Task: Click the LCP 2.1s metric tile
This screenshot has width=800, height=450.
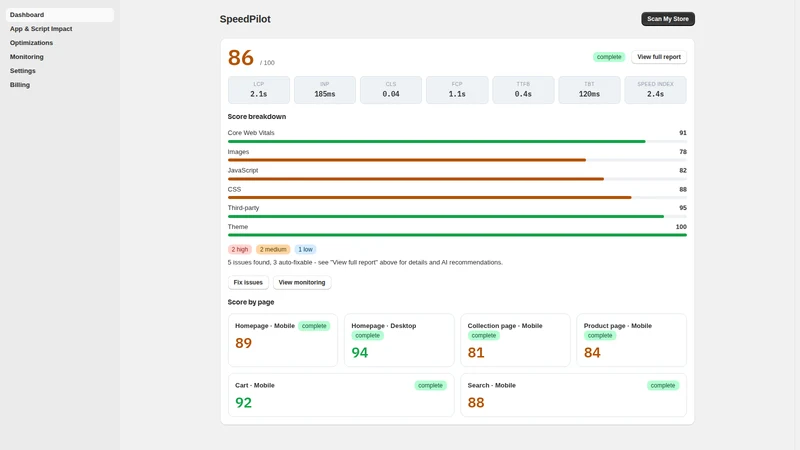Action: click(259, 90)
